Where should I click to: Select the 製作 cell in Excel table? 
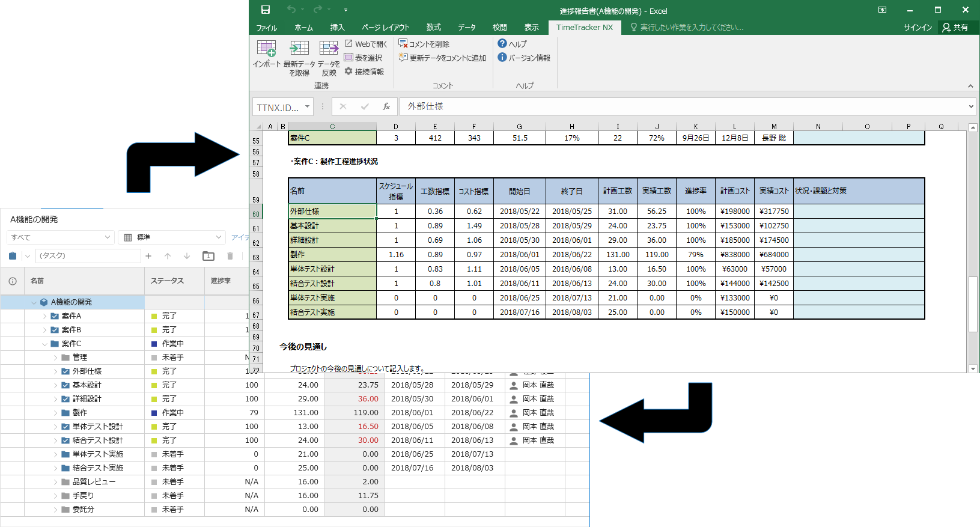click(x=332, y=255)
